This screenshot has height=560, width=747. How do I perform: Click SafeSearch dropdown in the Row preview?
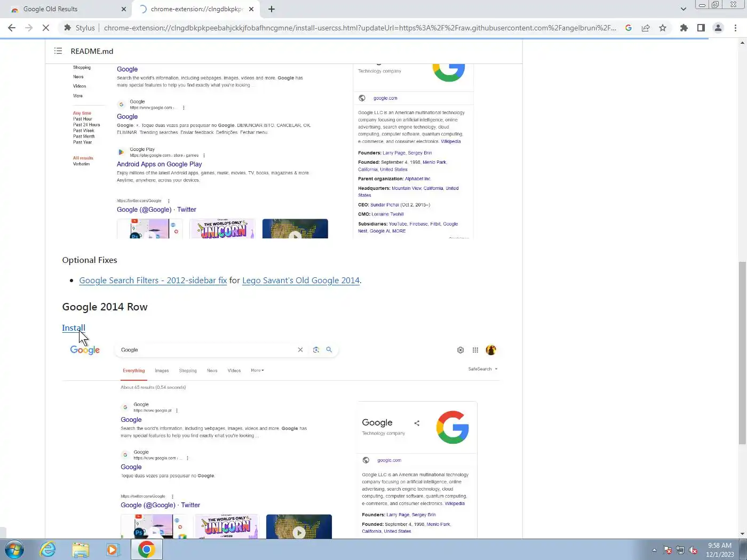(x=483, y=369)
